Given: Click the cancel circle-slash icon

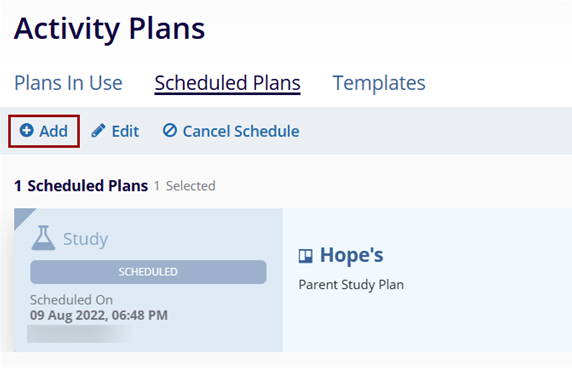Looking at the screenshot, I should [x=170, y=130].
